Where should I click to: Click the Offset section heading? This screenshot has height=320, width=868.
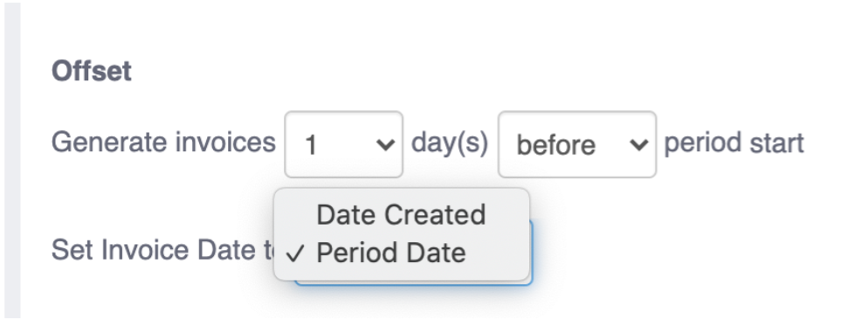[92, 71]
